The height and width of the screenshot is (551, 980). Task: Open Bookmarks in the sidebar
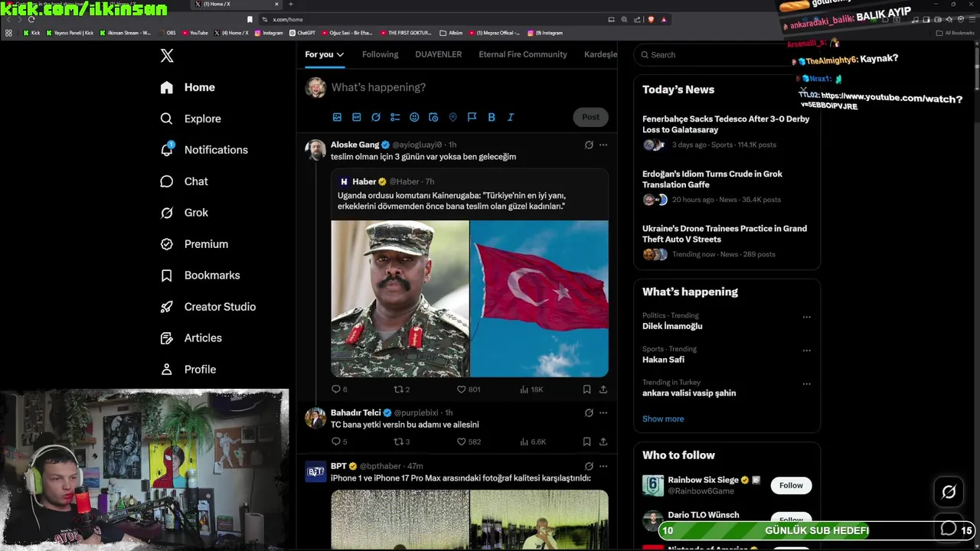200,275
